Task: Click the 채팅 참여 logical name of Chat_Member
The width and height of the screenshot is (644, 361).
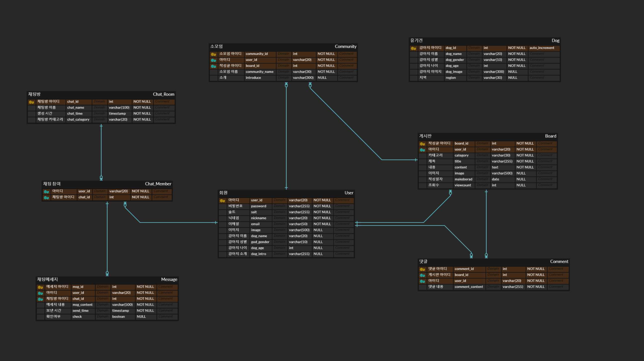Action: coord(52,184)
